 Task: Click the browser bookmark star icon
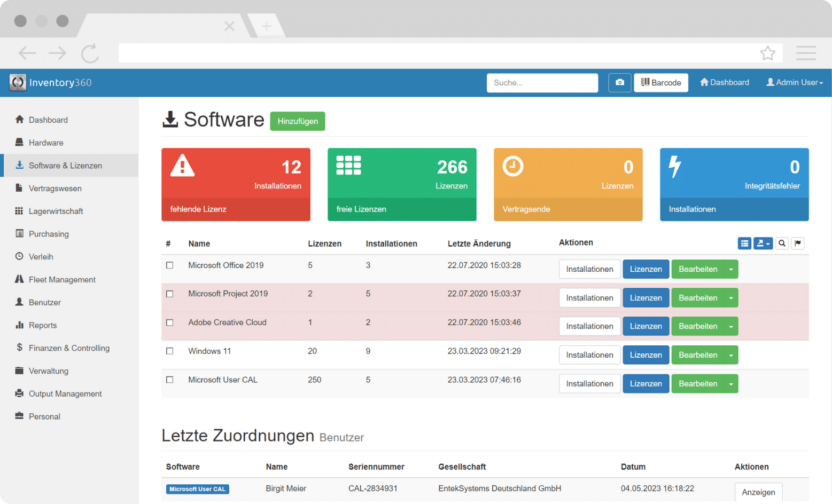(x=767, y=53)
